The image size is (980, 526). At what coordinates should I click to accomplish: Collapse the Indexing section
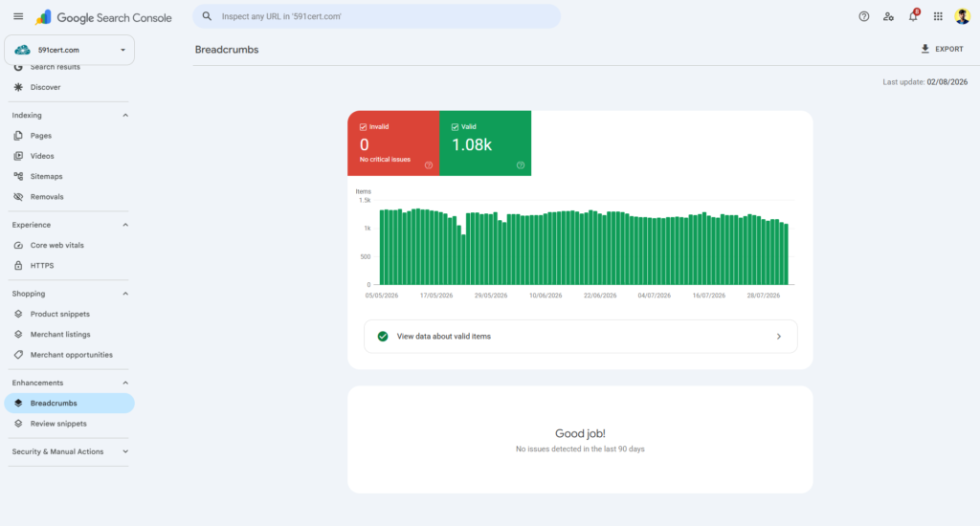coord(125,116)
